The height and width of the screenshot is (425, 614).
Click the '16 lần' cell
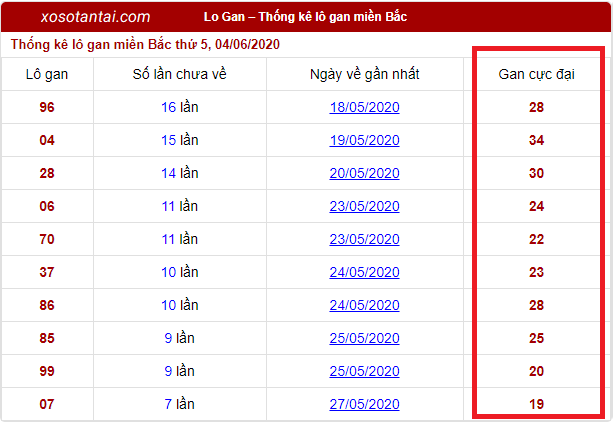point(180,107)
